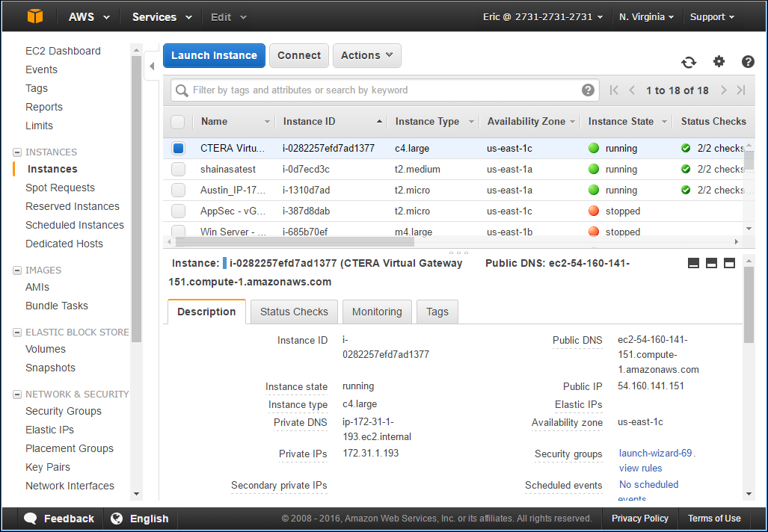Maximize the details pane with the third layout icon
Image resolution: width=768 pixels, height=532 pixels.
(729, 263)
